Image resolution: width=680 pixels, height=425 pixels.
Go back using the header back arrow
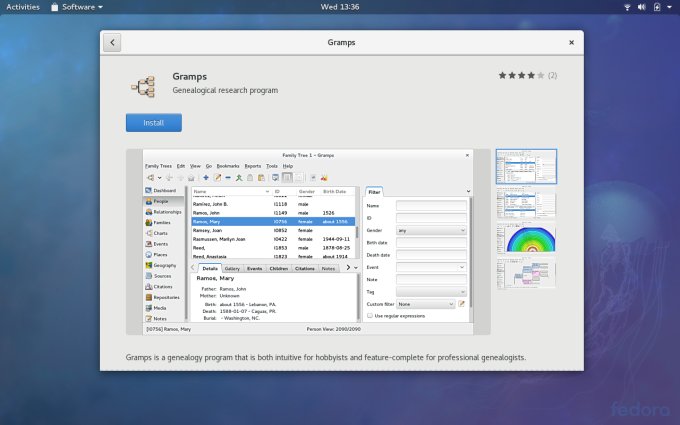[x=112, y=42]
